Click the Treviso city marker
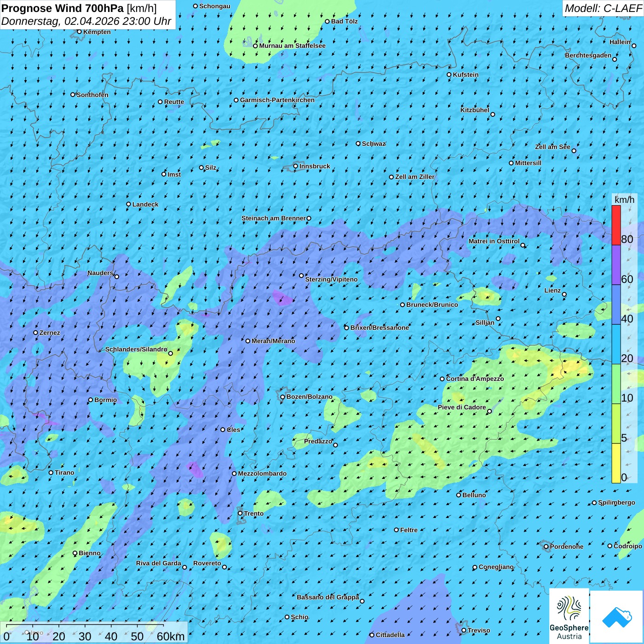The image size is (644, 644). point(464,630)
